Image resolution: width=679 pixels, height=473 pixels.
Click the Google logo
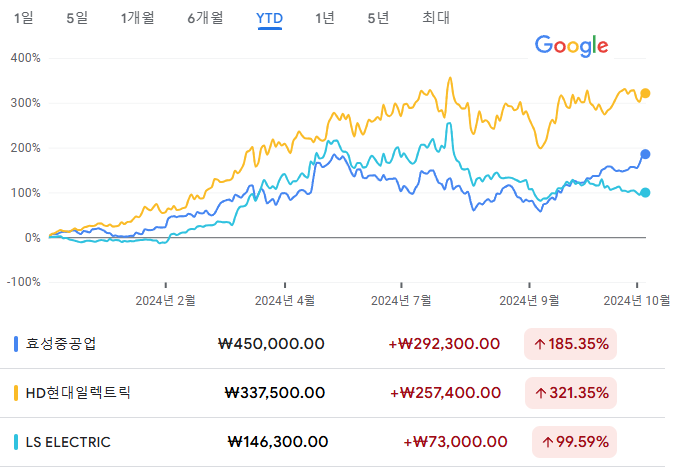tap(571, 45)
